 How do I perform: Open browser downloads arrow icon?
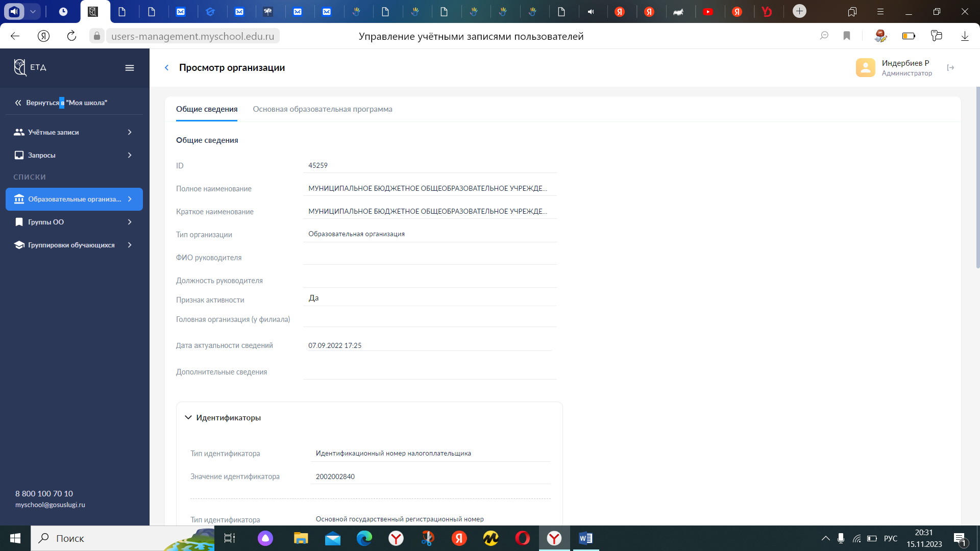click(x=965, y=36)
